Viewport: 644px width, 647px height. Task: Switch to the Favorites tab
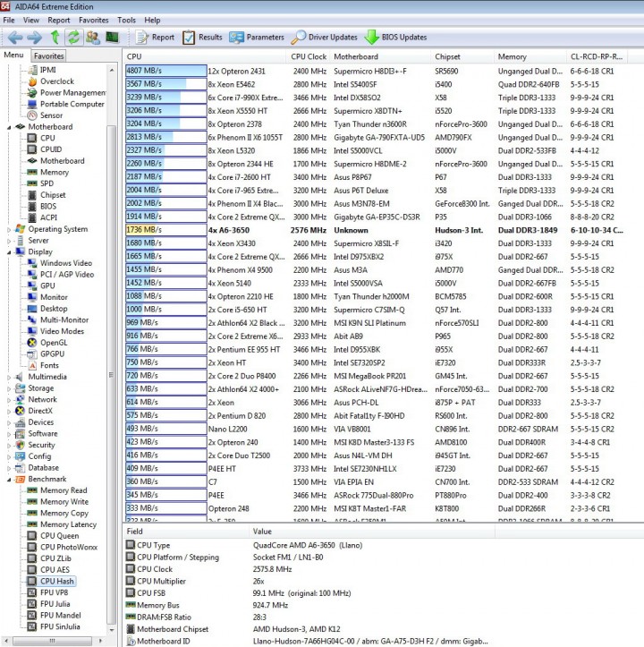[x=48, y=55]
